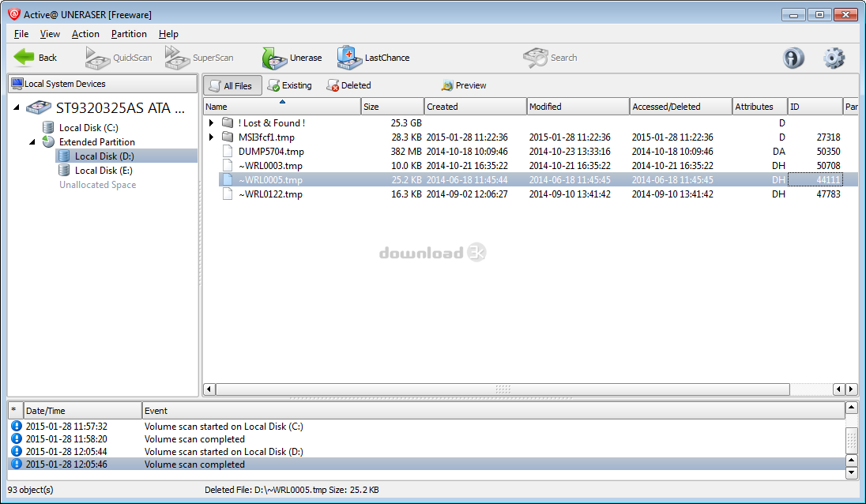Sort by Attributes column header
Viewport: 866px width, 504px height.
click(x=760, y=107)
